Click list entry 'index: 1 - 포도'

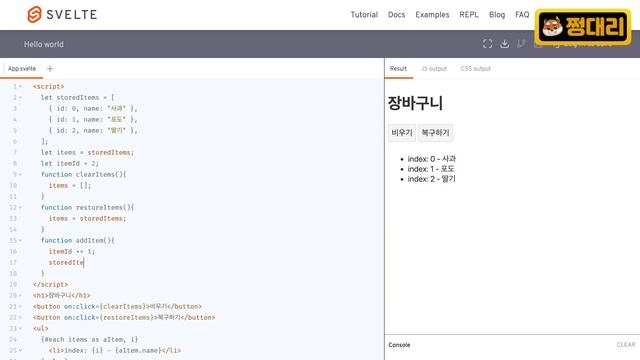(x=431, y=169)
